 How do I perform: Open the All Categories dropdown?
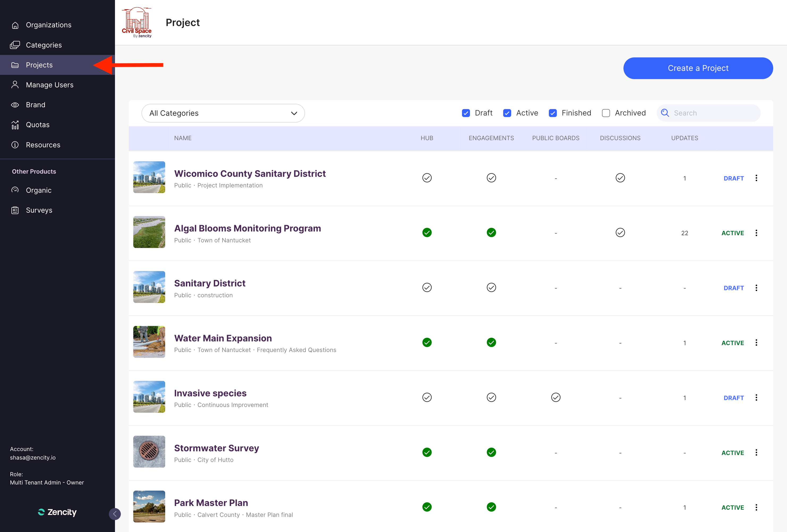[223, 113]
